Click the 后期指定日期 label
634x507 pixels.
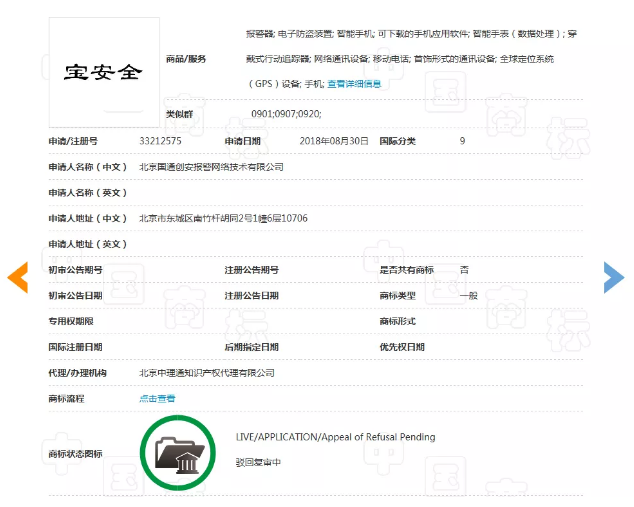pyautogui.click(x=251, y=347)
